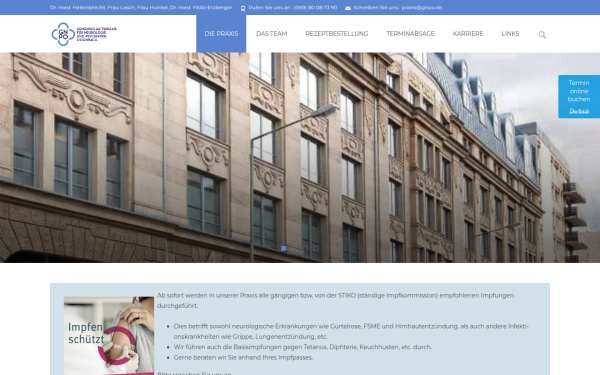Click the 'Gerne beraten wir Sie' bullet
This screenshot has width=600, height=375.
pos(243,357)
